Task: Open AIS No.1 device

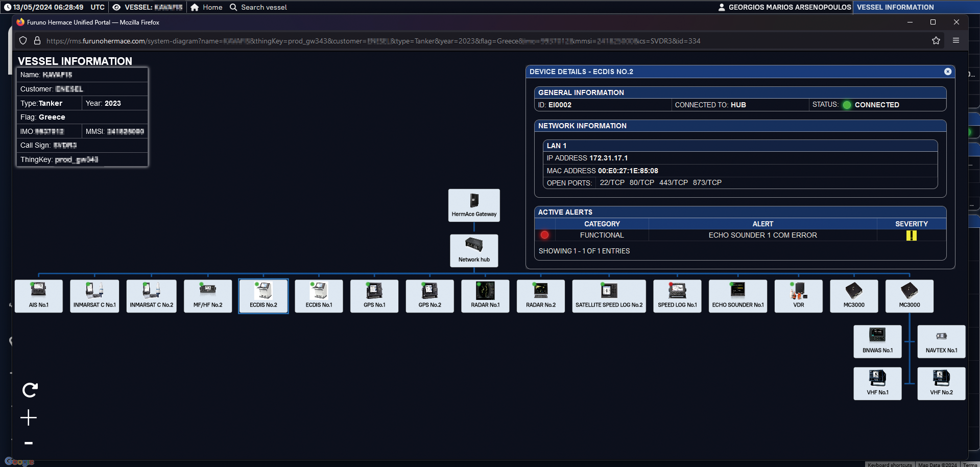Action: click(x=39, y=296)
